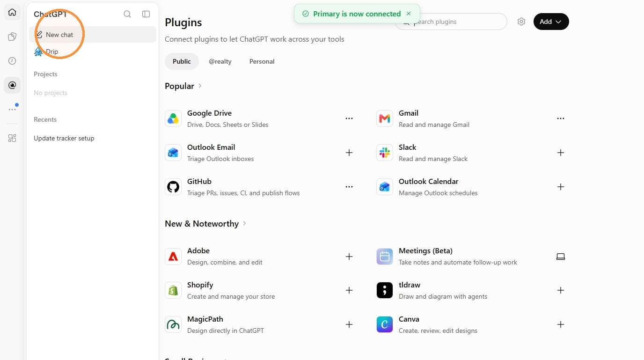Image resolution: width=644 pixels, height=360 pixels.
Task: Select the "Meetings (Beta)" plugin name
Action: click(425, 250)
